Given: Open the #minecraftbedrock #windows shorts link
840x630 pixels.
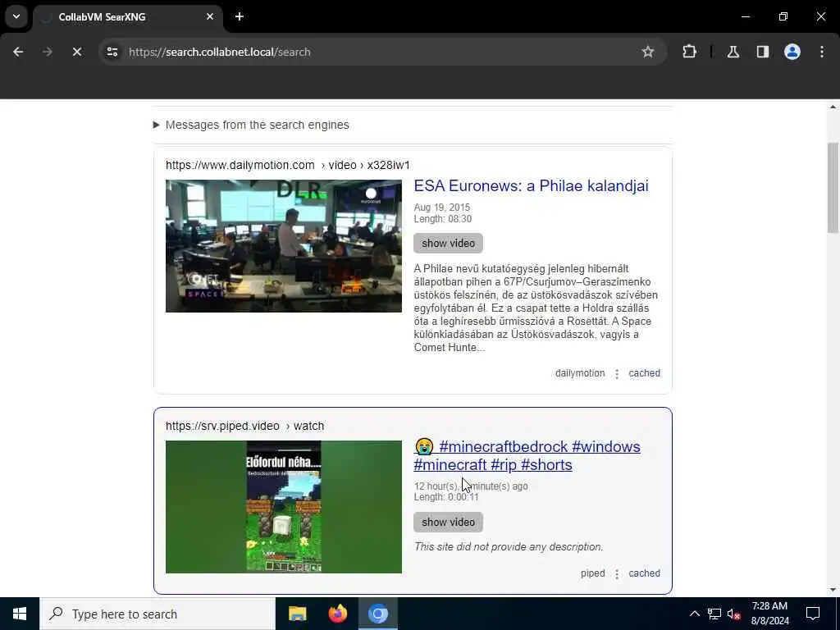Looking at the screenshot, I should 527,455.
